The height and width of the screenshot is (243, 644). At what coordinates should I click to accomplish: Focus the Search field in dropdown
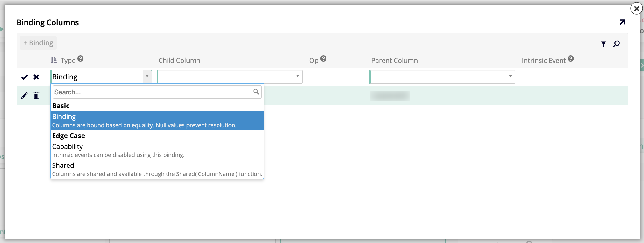pyautogui.click(x=153, y=92)
